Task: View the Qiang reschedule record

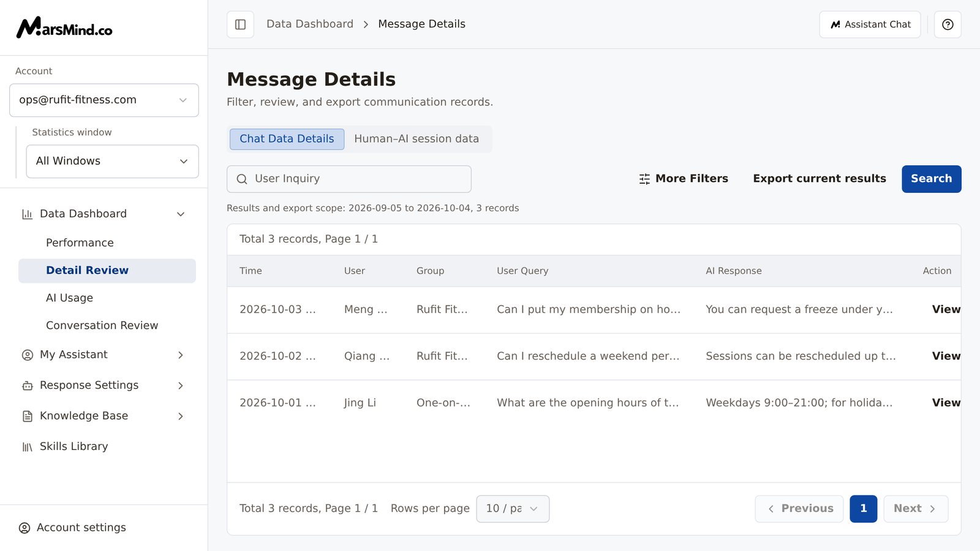Action: [946, 356]
